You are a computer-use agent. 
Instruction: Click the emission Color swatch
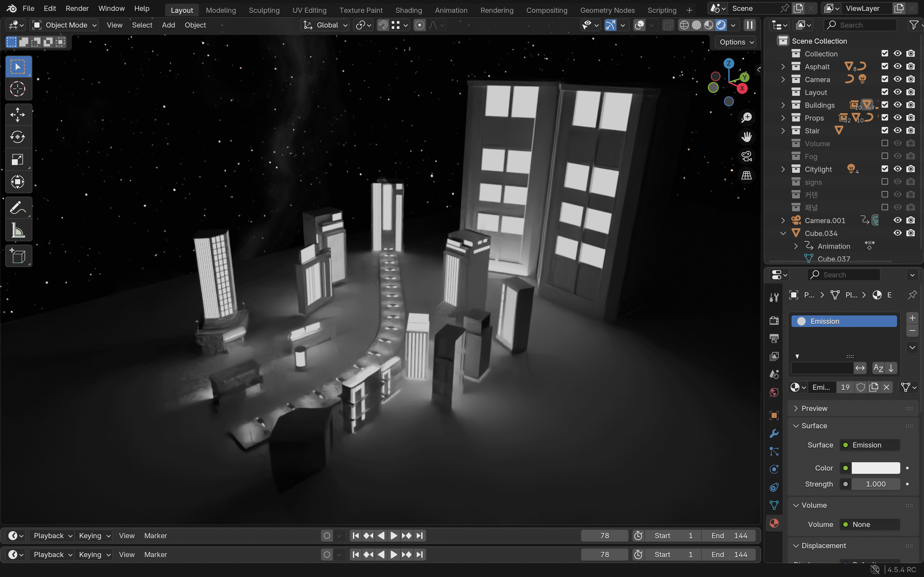coord(875,468)
